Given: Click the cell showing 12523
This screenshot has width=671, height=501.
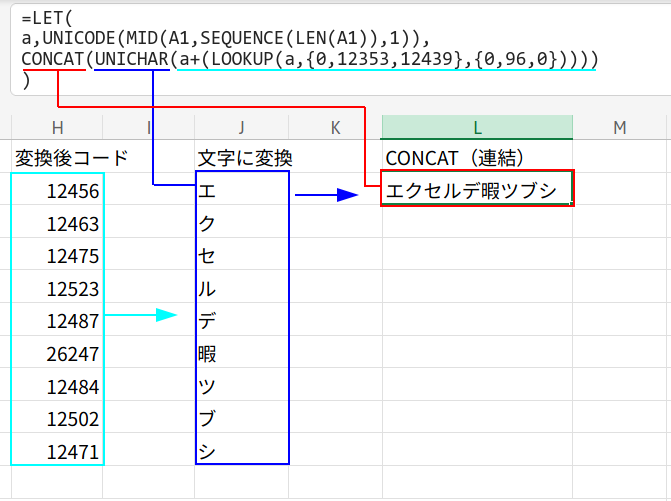Looking at the screenshot, I should [x=58, y=288].
